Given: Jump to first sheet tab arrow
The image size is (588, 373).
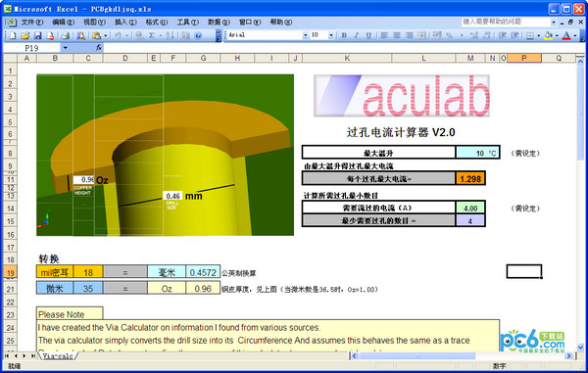Looking at the screenshot, I should 7,355.
